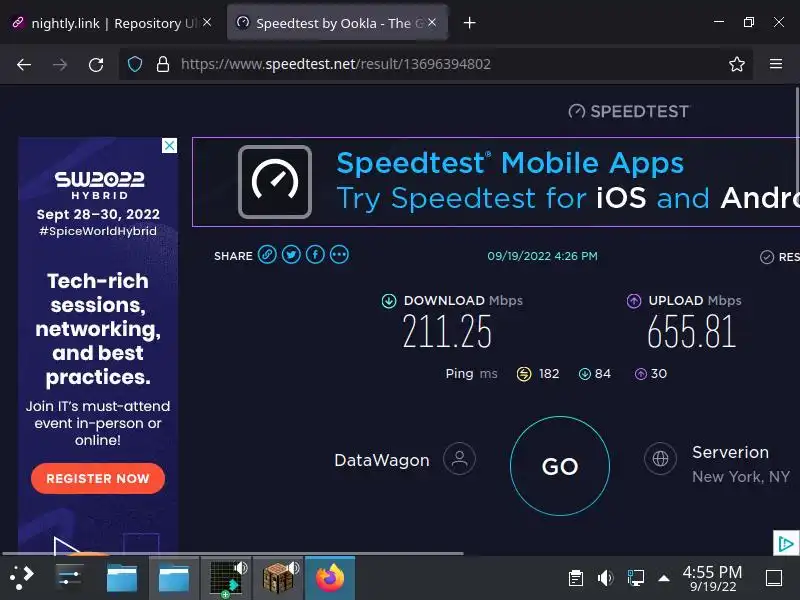Viewport: 800px width, 600px height.
Task: Click the show desktop button
Action: click(x=774, y=578)
